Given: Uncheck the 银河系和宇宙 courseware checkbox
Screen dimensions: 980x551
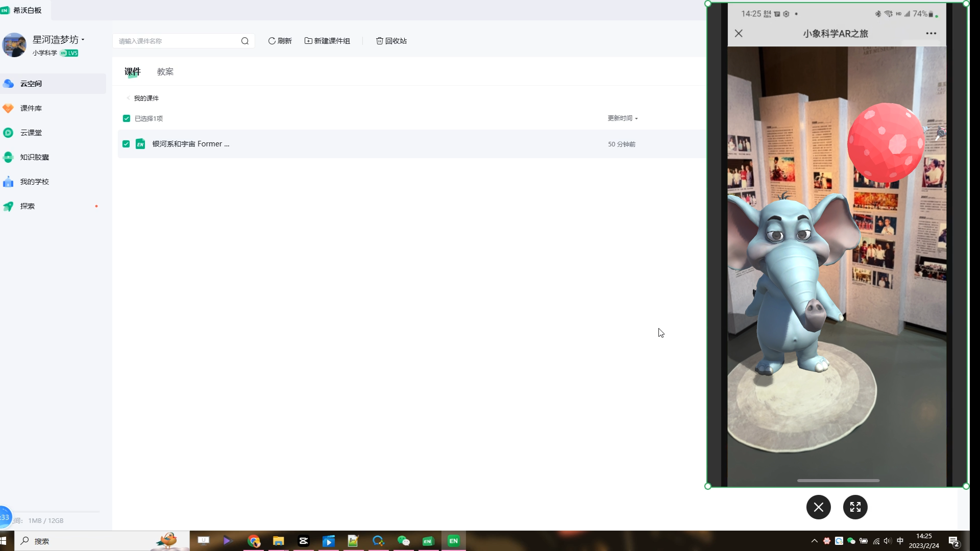Looking at the screenshot, I should pos(126,144).
